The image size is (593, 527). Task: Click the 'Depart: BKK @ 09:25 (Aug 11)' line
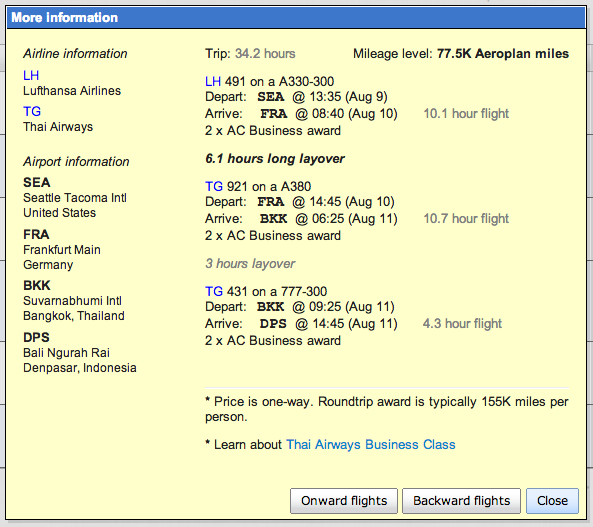click(x=300, y=306)
